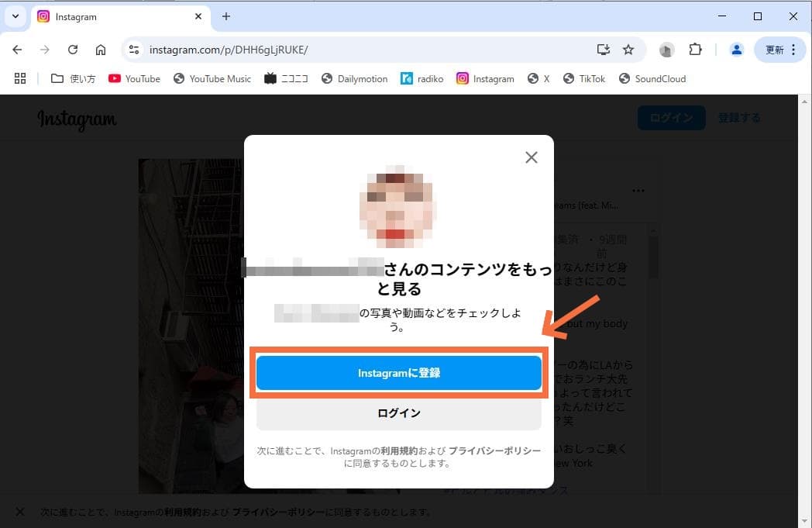Dismiss the bottom terms banner with X
The width and height of the screenshot is (812, 528).
[x=19, y=512]
